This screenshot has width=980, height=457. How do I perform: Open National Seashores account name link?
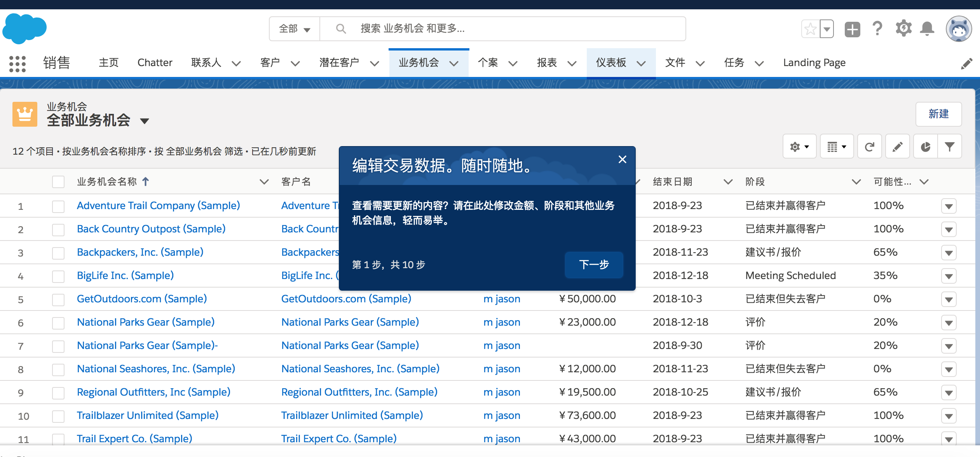(x=360, y=369)
